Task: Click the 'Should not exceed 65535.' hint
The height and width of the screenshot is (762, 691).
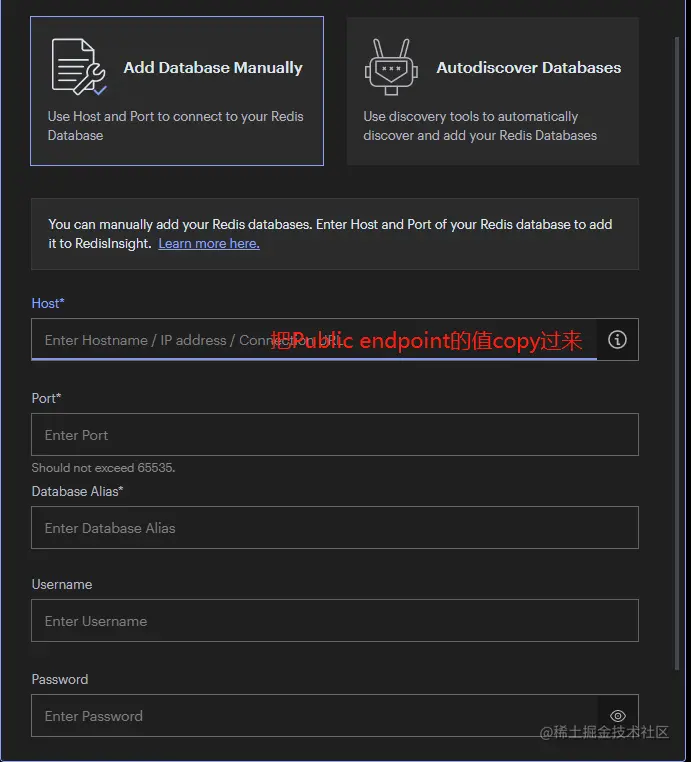Action: tap(104, 468)
